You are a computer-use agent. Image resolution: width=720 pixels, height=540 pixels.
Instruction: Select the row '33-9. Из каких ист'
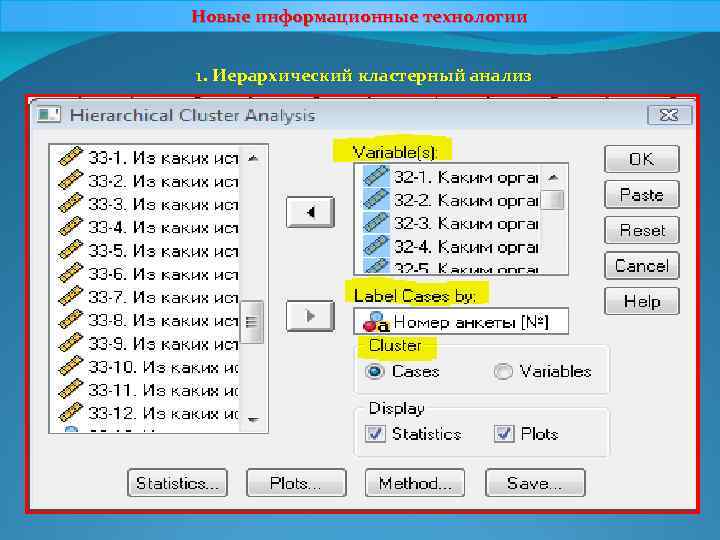[x=148, y=343]
